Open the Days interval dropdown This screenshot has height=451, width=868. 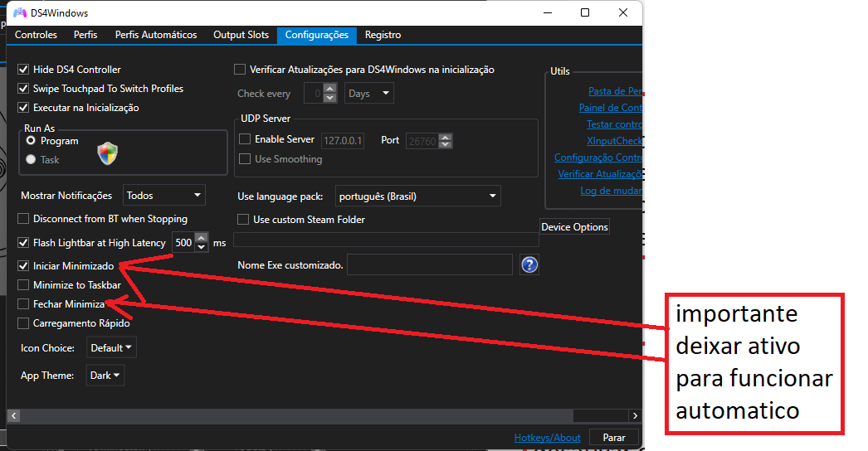coord(369,94)
